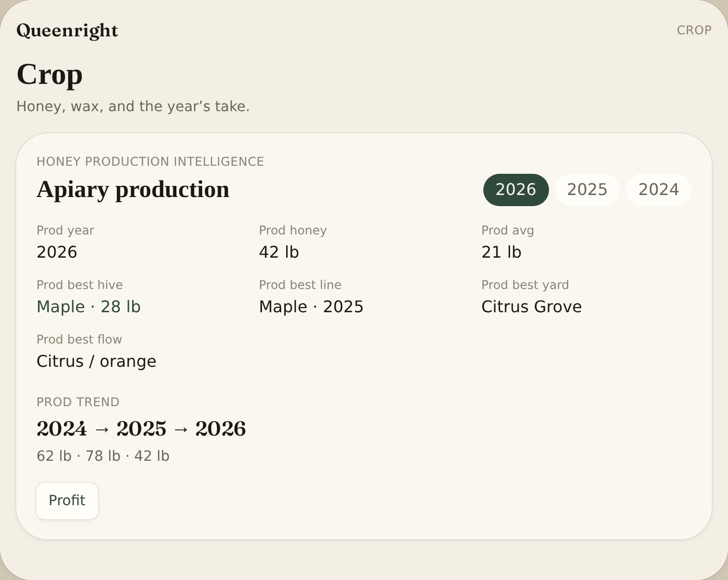Click the 2024 → 2025 → 2026 trend heading
The width and height of the screenshot is (728, 580).
pos(141,429)
